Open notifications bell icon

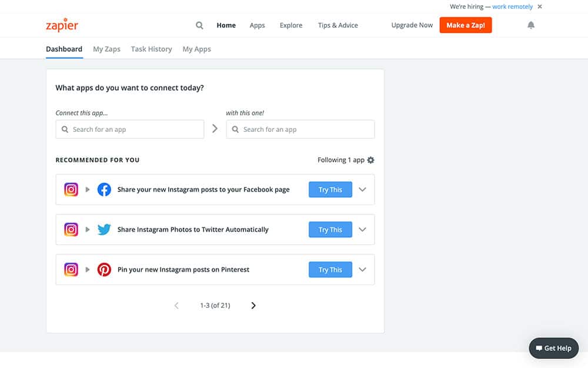pyautogui.click(x=531, y=25)
